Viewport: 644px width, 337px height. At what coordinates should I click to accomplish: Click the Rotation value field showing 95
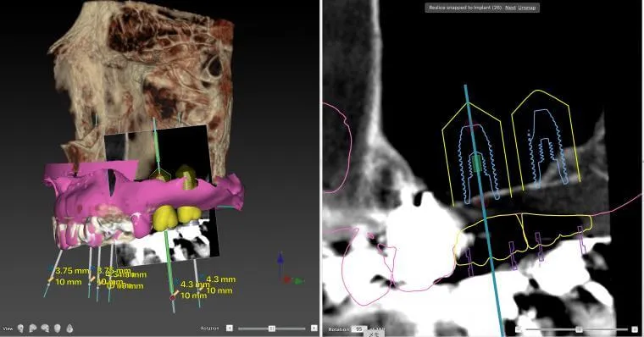pyautogui.click(x=359, y=329)
